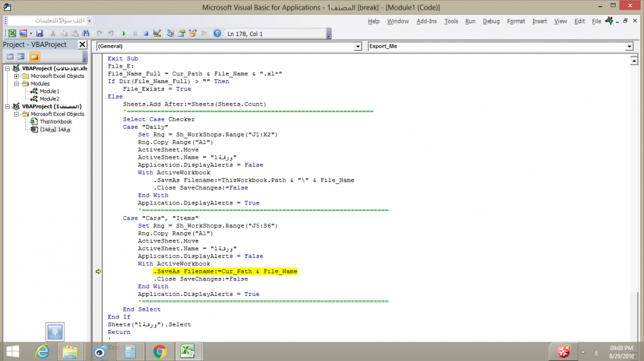This screenshot has width=644, height=361.
Task: Expand Microsoft Excel Objects under first project
Action: coord(17,76)
